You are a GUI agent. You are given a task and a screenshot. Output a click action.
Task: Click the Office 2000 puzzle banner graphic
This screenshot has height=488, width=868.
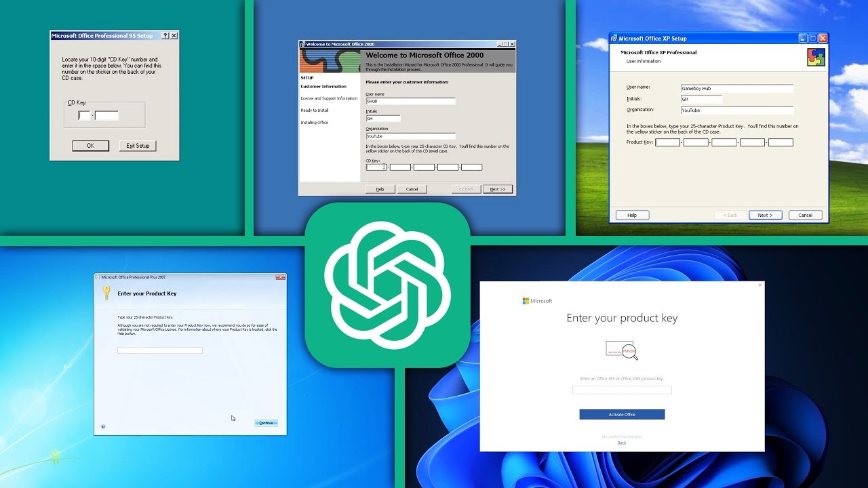(x=330, y=61)
